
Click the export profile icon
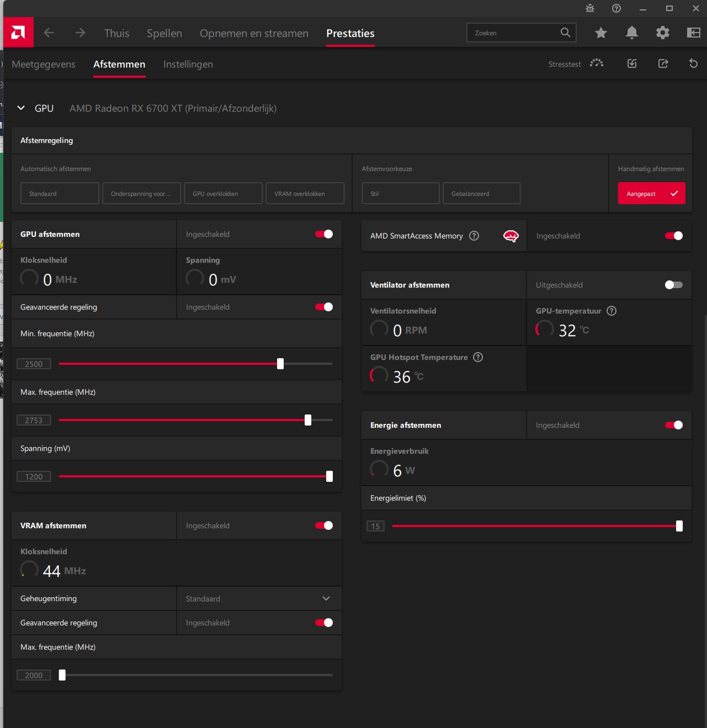tap(663, 63)
